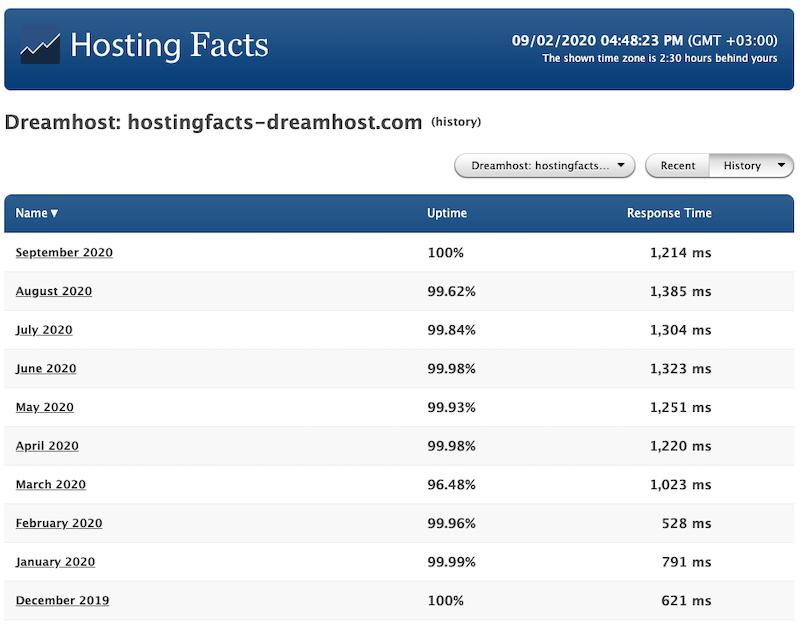
Task: Select the 99.93% uptime value
Action: (452, 407)
